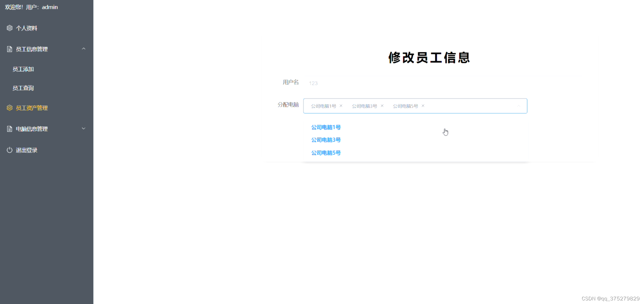
Task: Click the 用户名 field label
Action: [291, 82]
